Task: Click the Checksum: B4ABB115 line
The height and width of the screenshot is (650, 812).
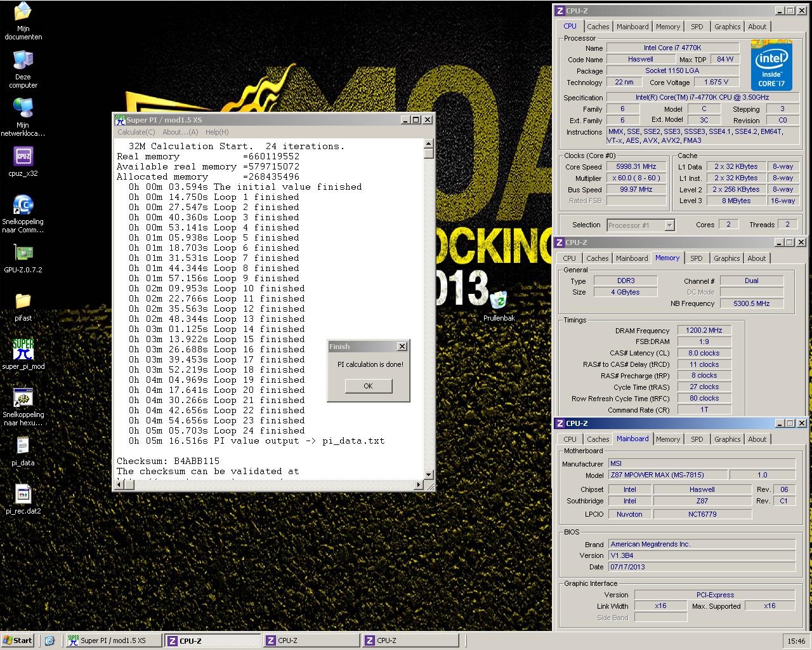Action: pos(168,461)
